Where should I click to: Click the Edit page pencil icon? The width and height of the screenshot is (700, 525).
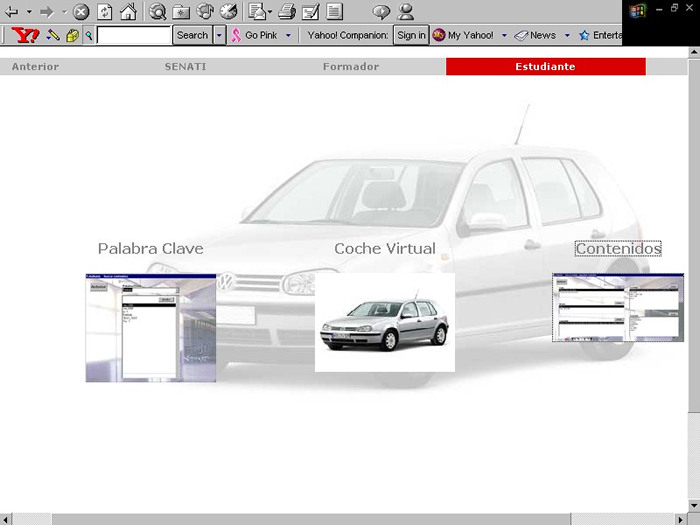tap(310, 12)
